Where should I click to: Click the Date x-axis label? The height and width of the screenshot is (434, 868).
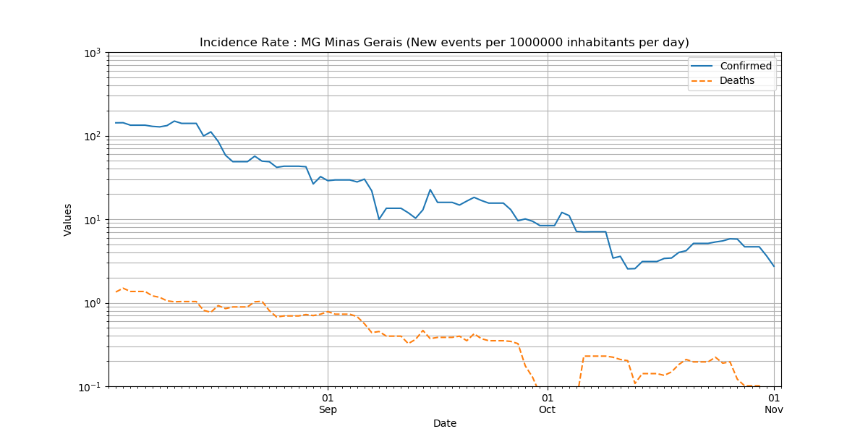pyautogui.click(x=444, y=423)
